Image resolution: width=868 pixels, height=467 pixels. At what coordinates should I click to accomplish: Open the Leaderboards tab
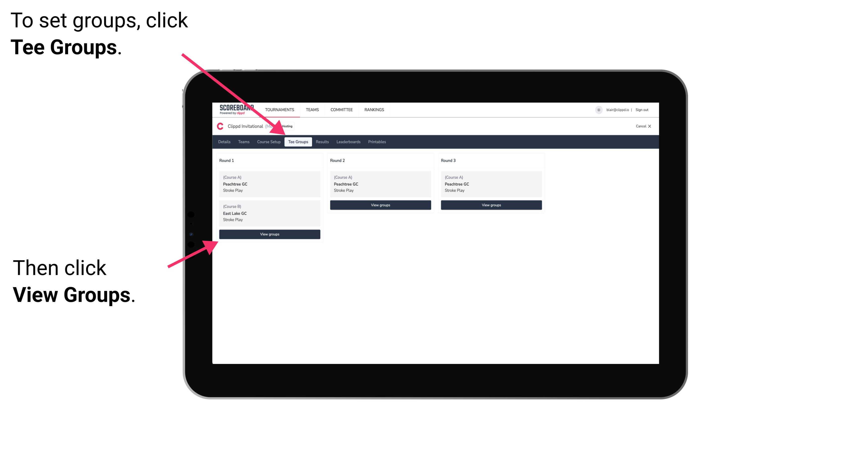[348, 142]
